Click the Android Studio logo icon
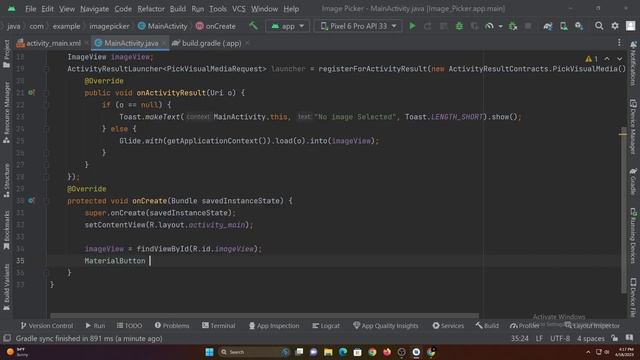The height and width of the screenshot is (360, 640). [11, 9]
